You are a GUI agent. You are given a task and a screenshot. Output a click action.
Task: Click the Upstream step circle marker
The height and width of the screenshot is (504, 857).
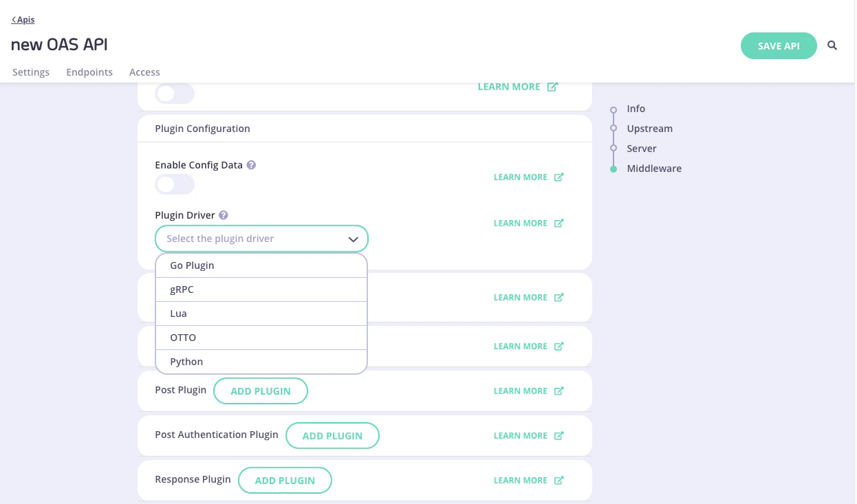pyautogui.click(x=613, y=129)
